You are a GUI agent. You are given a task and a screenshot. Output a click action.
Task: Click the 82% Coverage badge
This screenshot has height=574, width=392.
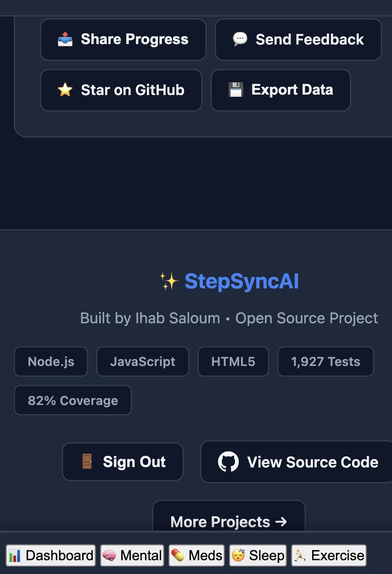point(73,400)
